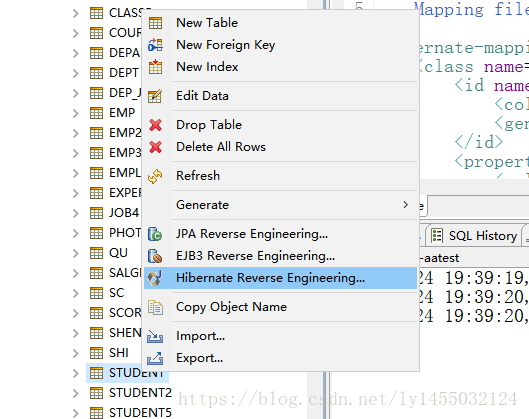The width and height of the screenshot is (529, 419).
Task: Select Import... from context menu
Action: click(281, 336)
